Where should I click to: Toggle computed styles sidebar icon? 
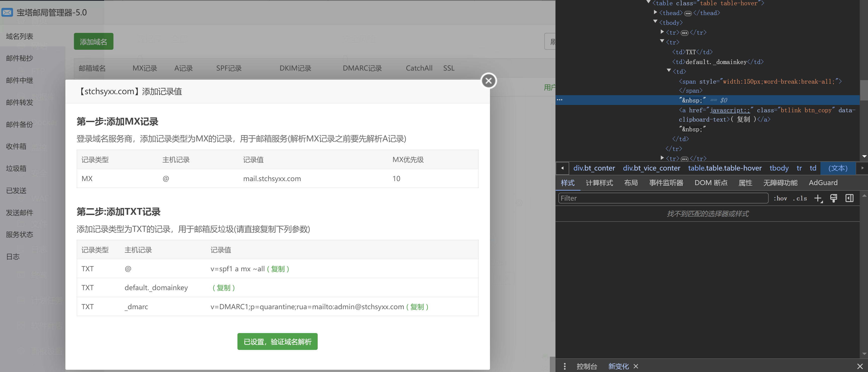click(x=849, y=198)
